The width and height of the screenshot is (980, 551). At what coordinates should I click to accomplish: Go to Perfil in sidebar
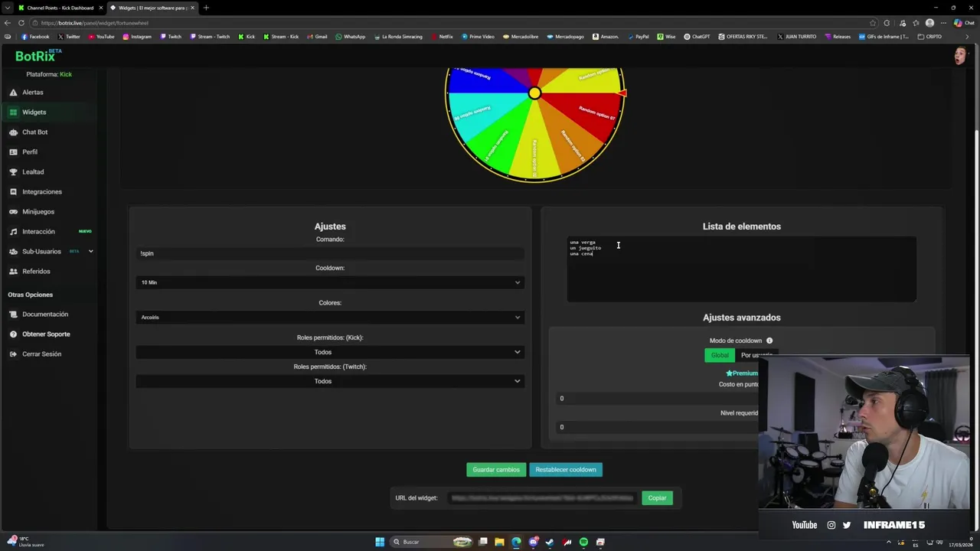coord(30,152)
